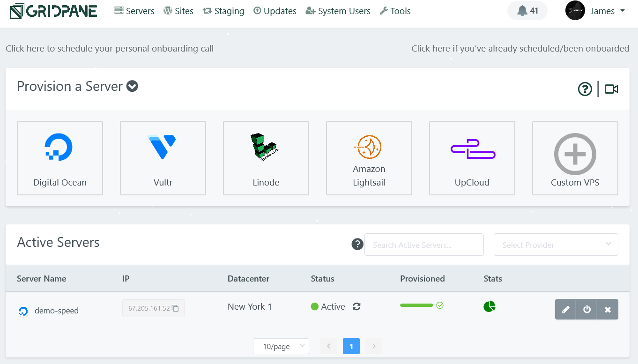Click the Datacenter column header
Screen dimensions: 638x364
click(x=249, y=279)
